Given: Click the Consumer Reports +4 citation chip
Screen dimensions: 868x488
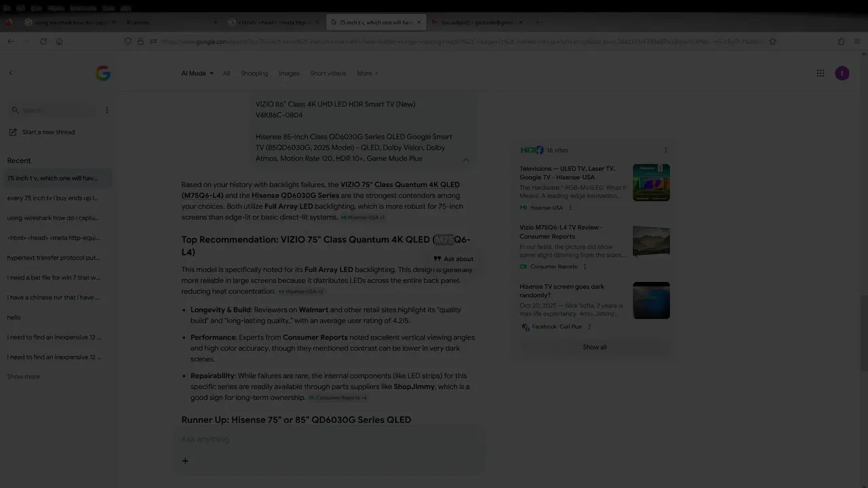Looking at the screenshot, I should click(x=338, y=398).
